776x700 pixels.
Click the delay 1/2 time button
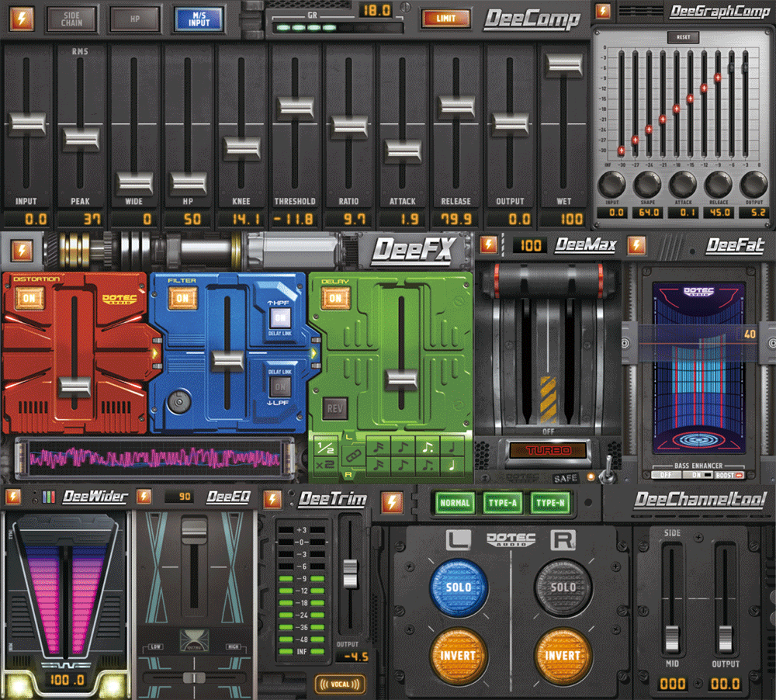325,448
